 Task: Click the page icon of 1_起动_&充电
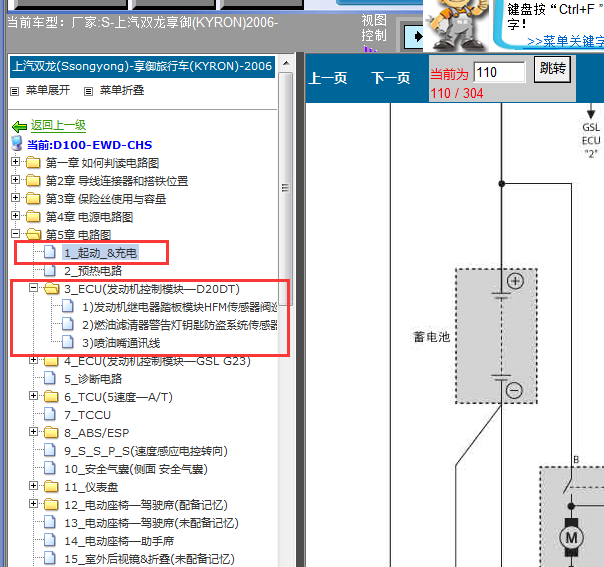point(50,252)
